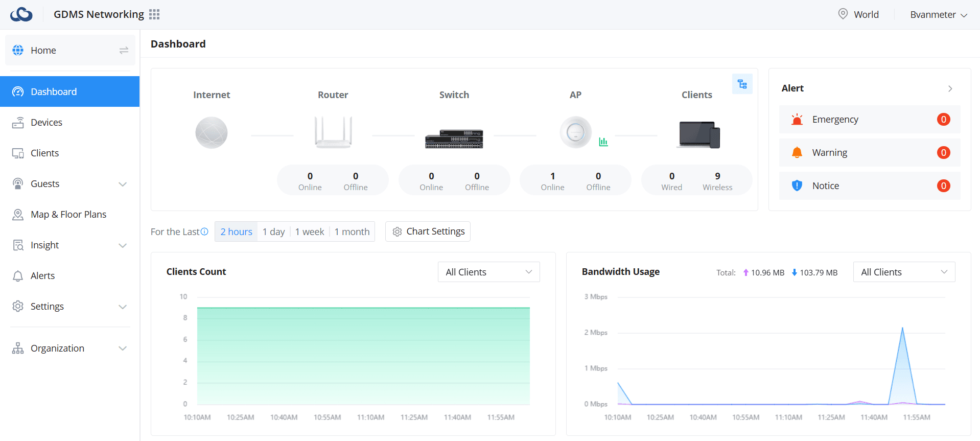Image resolution: width=980 pixels, height=441 pixels.
Task: Click the Notice shield icon
Action: [797, 186]
